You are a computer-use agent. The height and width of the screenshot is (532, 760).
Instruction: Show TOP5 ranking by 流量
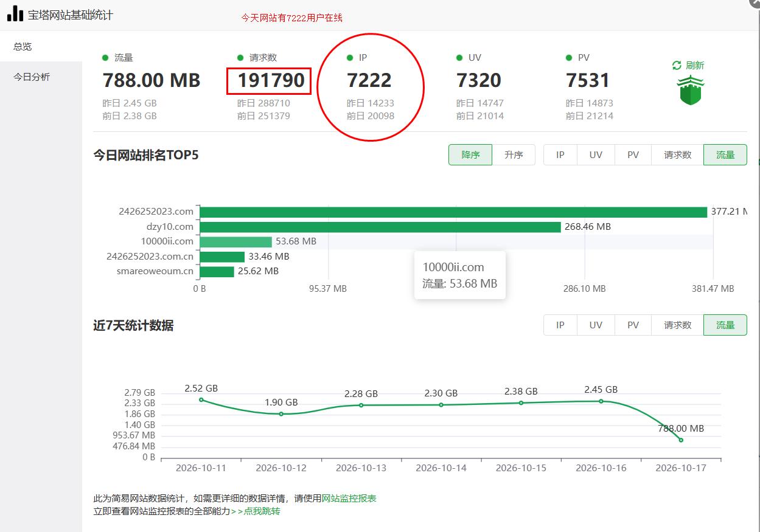point(725,155)
